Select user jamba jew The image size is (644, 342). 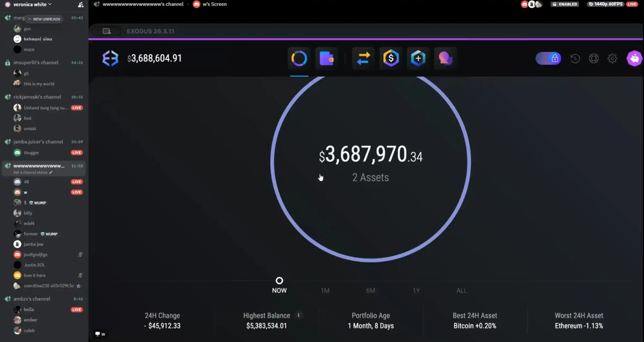click(33, 244)
